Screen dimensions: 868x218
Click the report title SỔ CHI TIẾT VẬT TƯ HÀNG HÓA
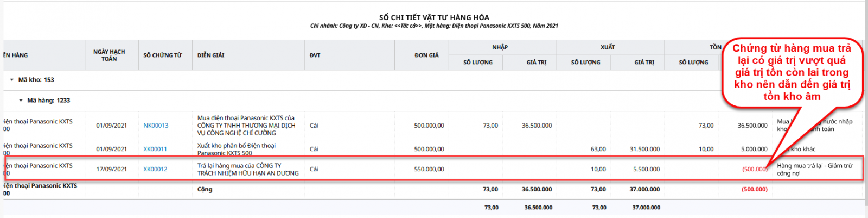(x=434, y=17)
